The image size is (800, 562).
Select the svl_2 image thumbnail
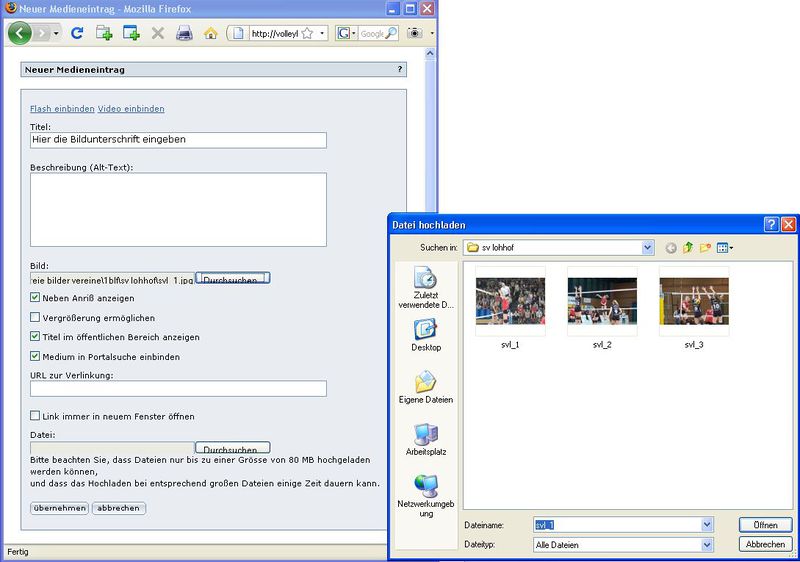602,302
